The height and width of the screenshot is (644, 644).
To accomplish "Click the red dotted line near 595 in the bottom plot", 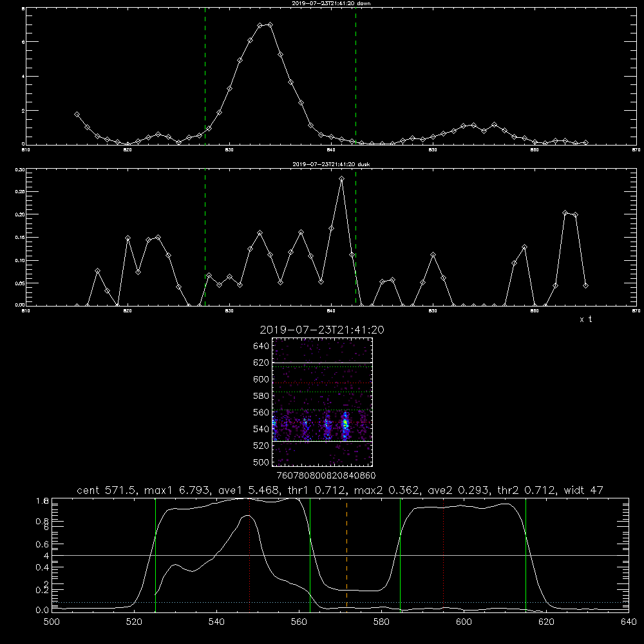I will [x=443, y=555].
